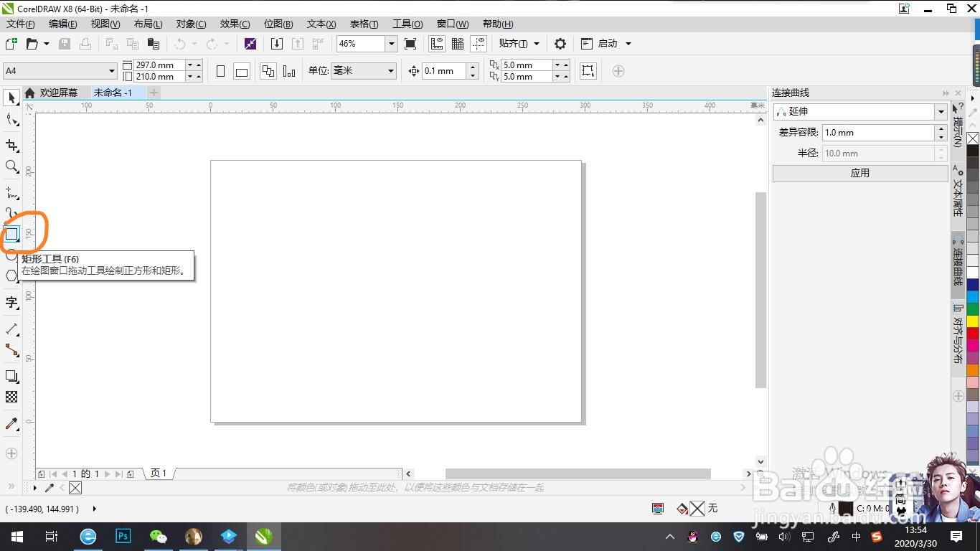Switch to the 未命名 -1 document tab
The width and height of the screenshot is (980, 551).
coord(113,93)
